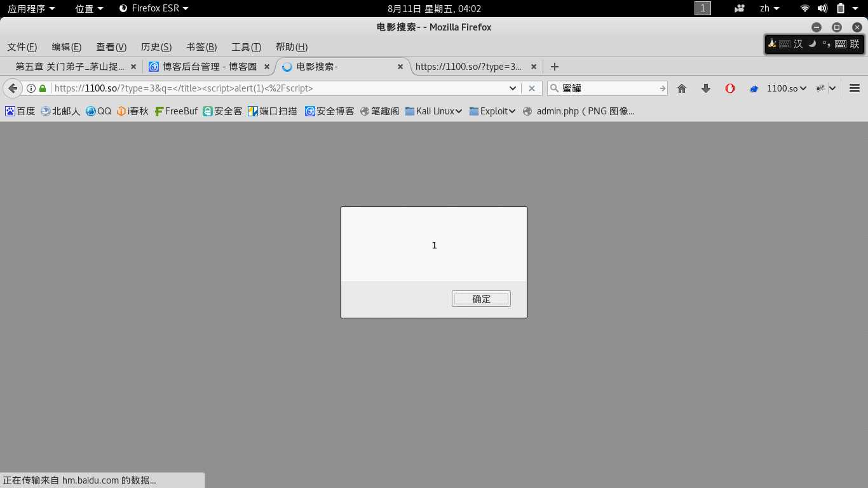
Task: Submit the search with the arrow button
Action: 662,88
